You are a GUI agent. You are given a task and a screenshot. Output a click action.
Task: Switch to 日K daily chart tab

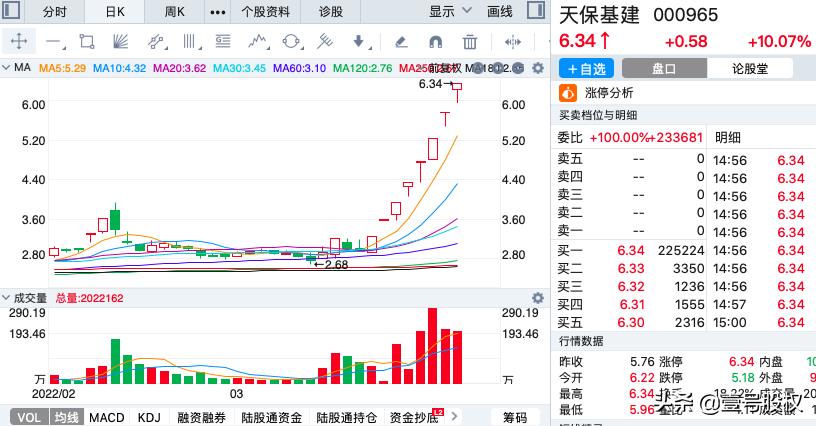click(115, 11)
